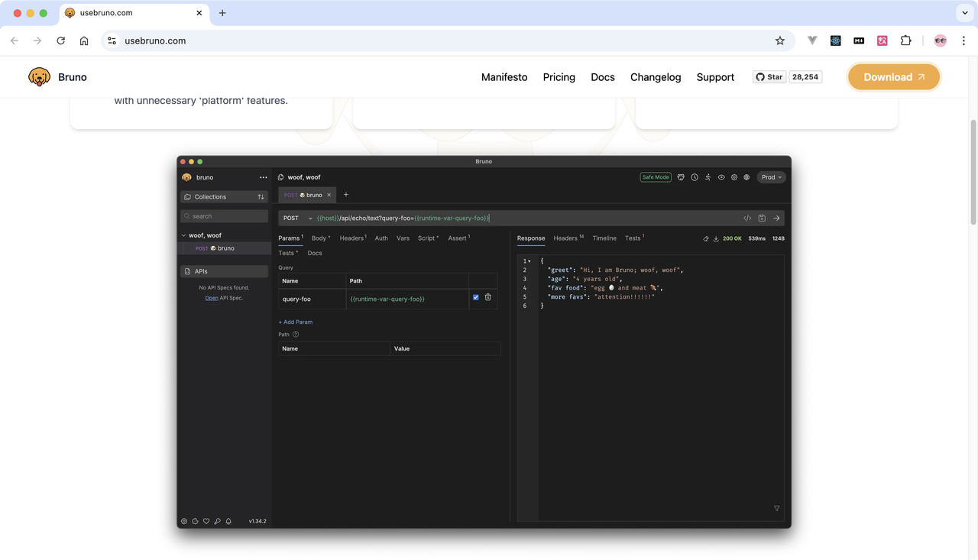
Task: Click the Safe Mode badge
Action: tap(656, 177)
